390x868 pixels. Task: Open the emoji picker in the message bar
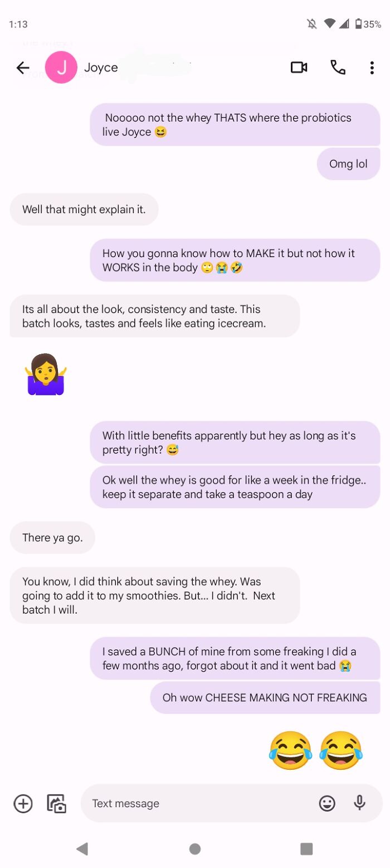tap(327, 803)
